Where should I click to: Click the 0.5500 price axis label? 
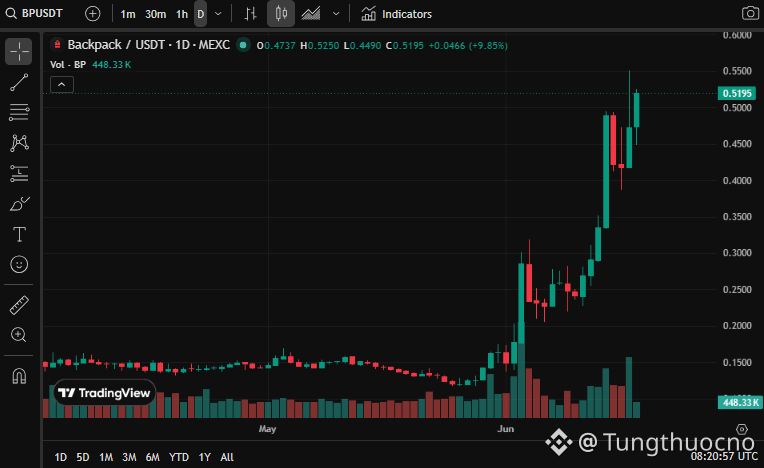tap(737, 71)
